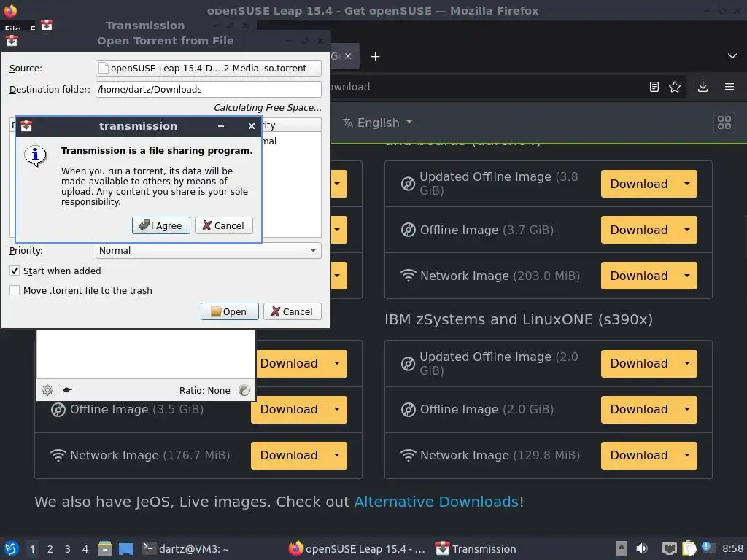The image size is (747, 560).
Task: List all Firefox tabs chevron
Action: [x=732, y=56]
